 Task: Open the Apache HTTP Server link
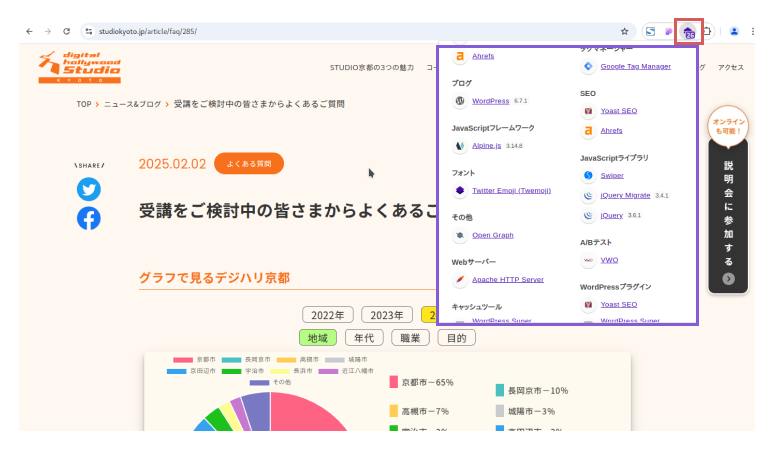coord(508,280)
